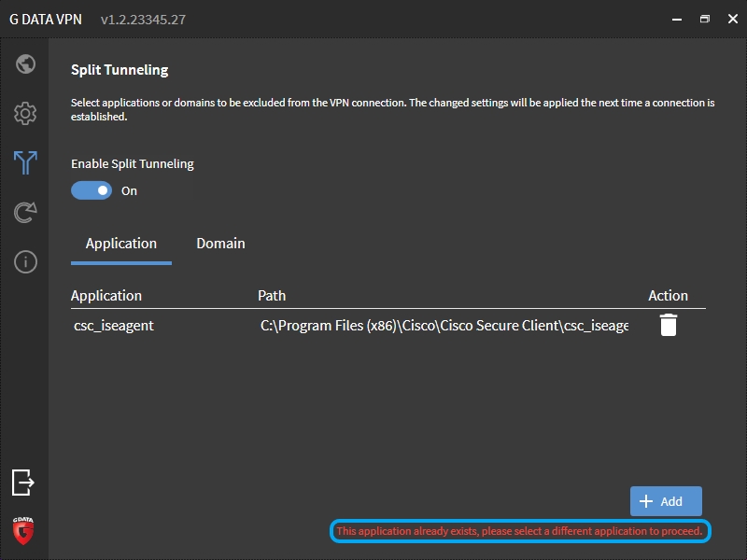
Task: Minimize the G DATA VPN window
Action: [x=676, y=19]
